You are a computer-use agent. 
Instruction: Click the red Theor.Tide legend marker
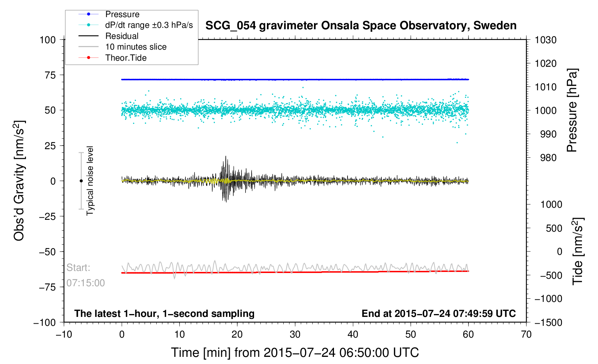[88, 58]
